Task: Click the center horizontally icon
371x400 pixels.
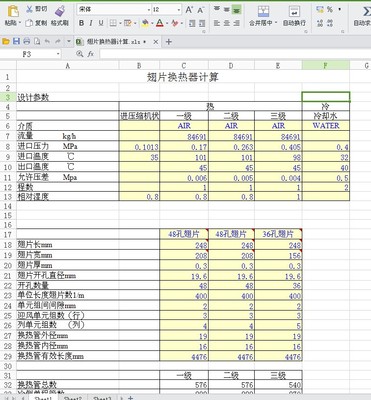Action: coord(227,23)
